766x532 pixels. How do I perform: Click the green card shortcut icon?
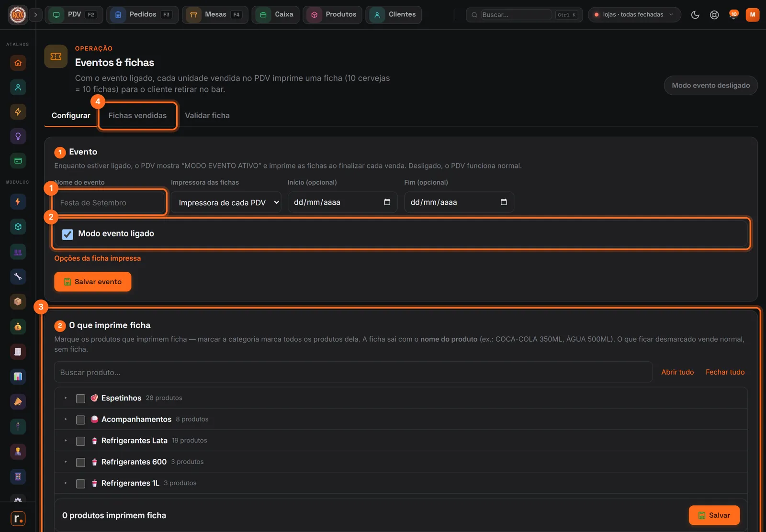(18, 161)
